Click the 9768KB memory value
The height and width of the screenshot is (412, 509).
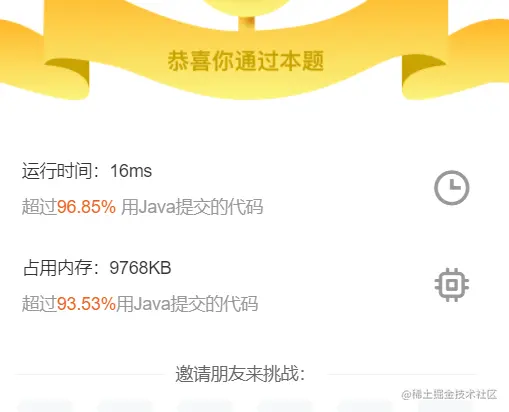[140, 268]
